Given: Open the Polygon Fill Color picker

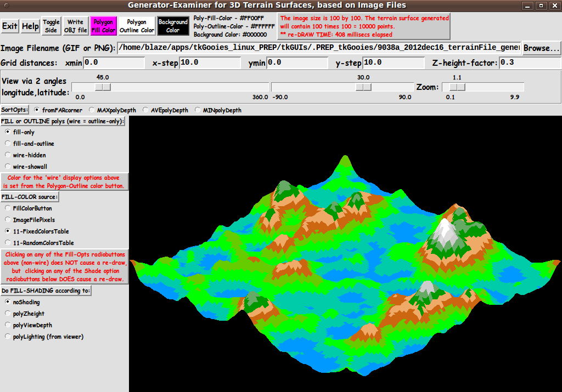Looking at the screenshot, I should (x=103, y=26).
